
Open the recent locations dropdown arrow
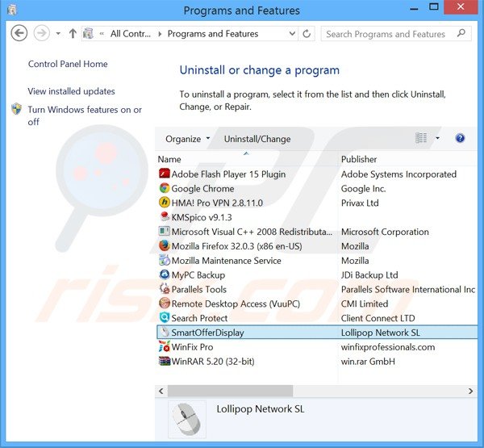pos(58,33)
